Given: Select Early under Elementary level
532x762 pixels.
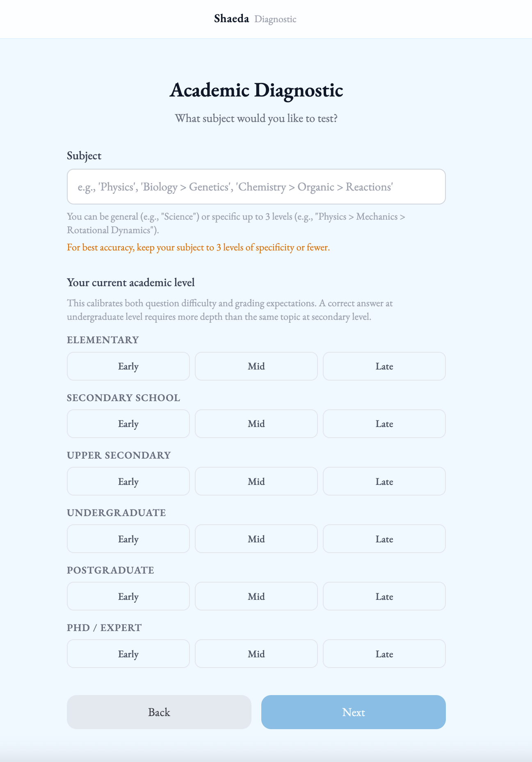Looking at the screenshot, I should coord(128,366).
